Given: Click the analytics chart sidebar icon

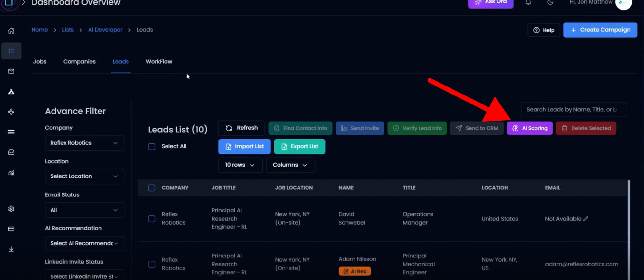Looking at the screenshot, I should (x=11, y=173).
